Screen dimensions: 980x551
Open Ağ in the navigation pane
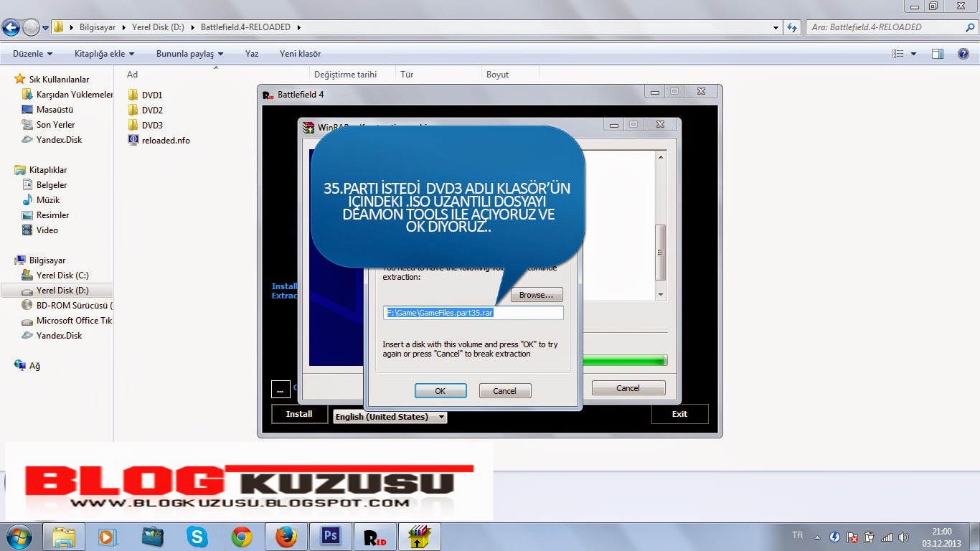pos(34,366)
